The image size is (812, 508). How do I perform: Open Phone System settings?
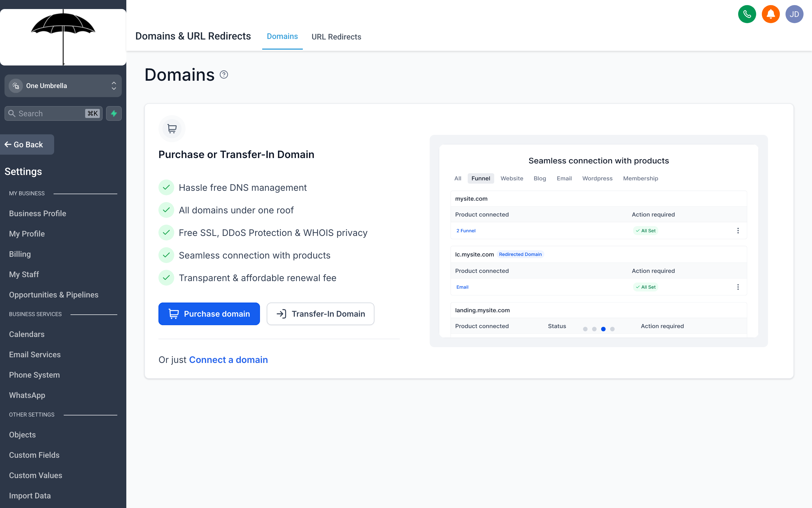tap(35, 375)
